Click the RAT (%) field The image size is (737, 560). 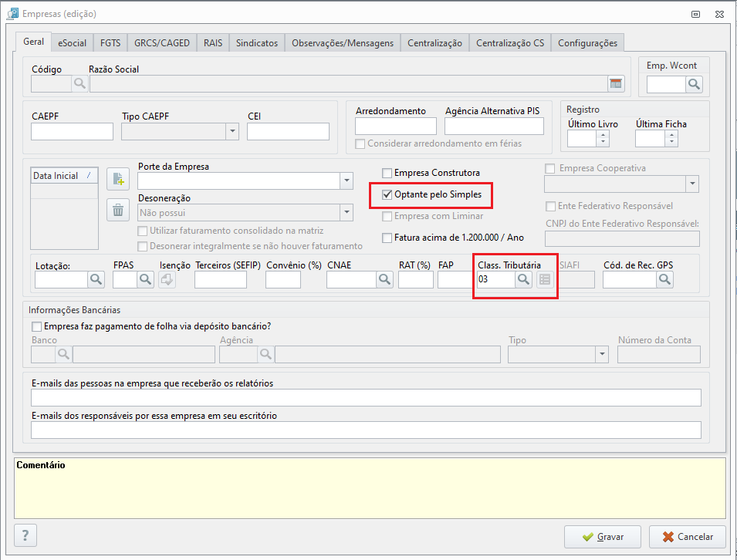(416, 279)
